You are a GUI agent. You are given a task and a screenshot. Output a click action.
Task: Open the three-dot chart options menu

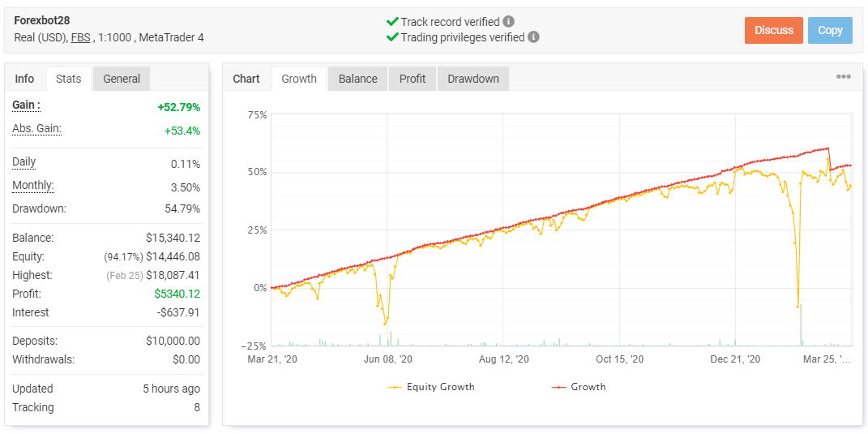[843, 77]
